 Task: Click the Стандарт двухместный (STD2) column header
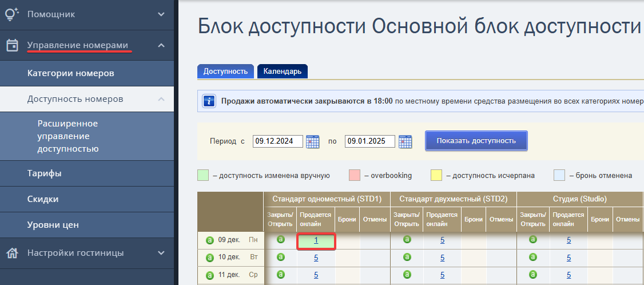click(454, 199)
